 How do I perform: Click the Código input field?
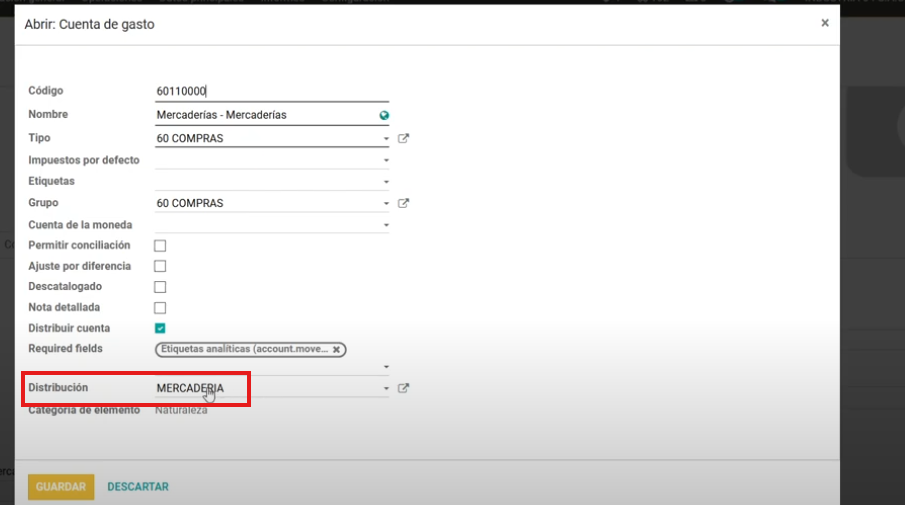coord(270,91)
